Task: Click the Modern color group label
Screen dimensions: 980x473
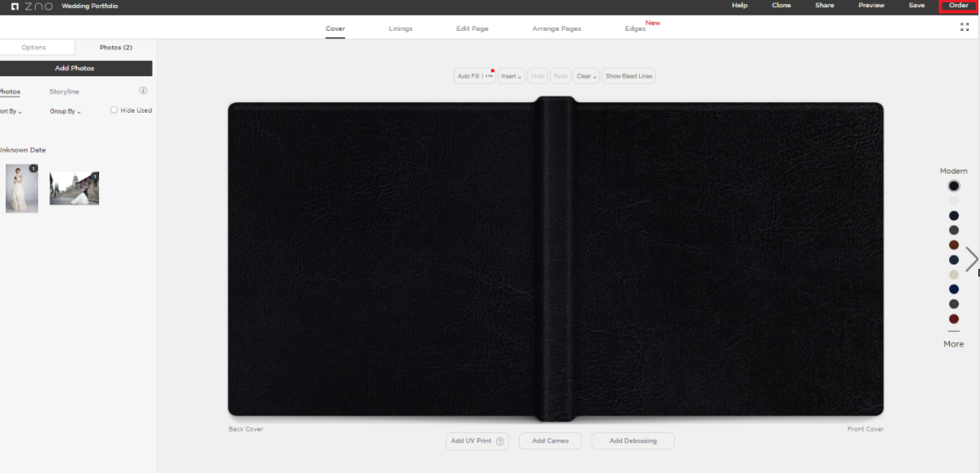Action: point(954,171)
